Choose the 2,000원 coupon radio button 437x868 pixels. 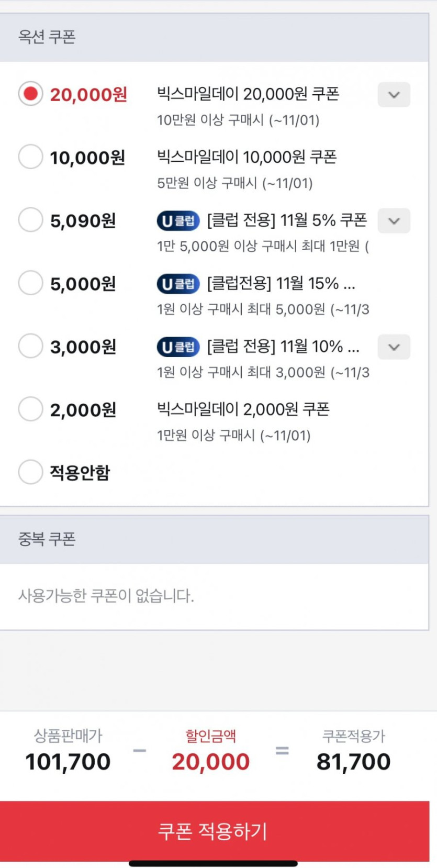30,409
